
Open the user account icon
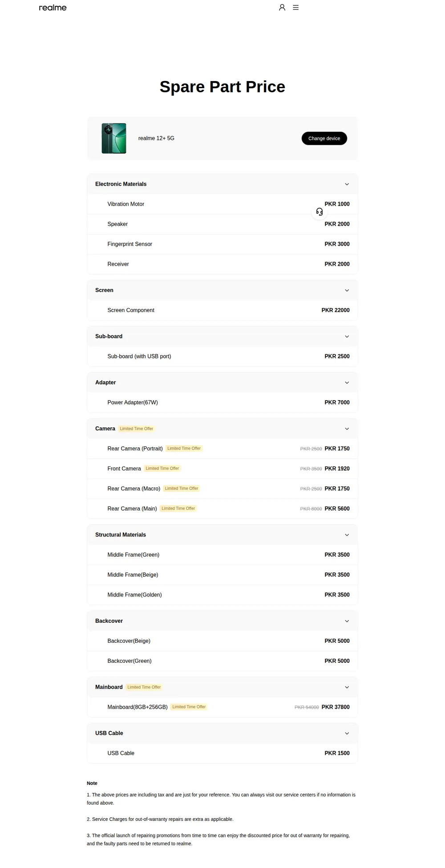point(282,8)
